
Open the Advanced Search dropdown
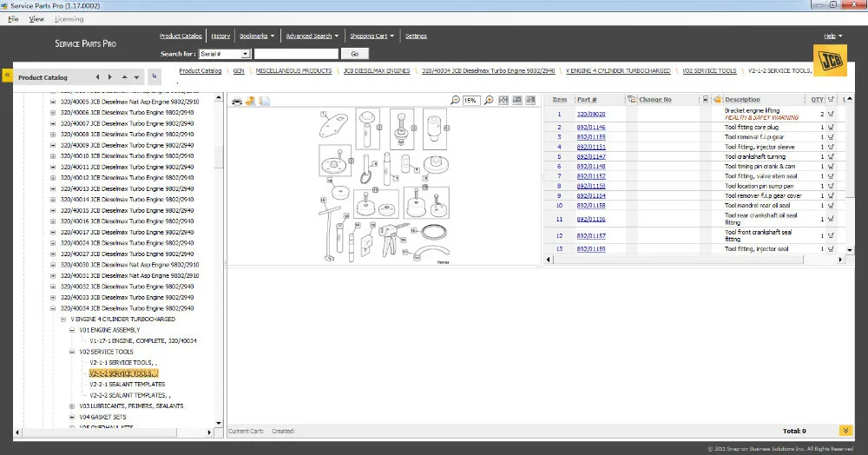point(312,36)
